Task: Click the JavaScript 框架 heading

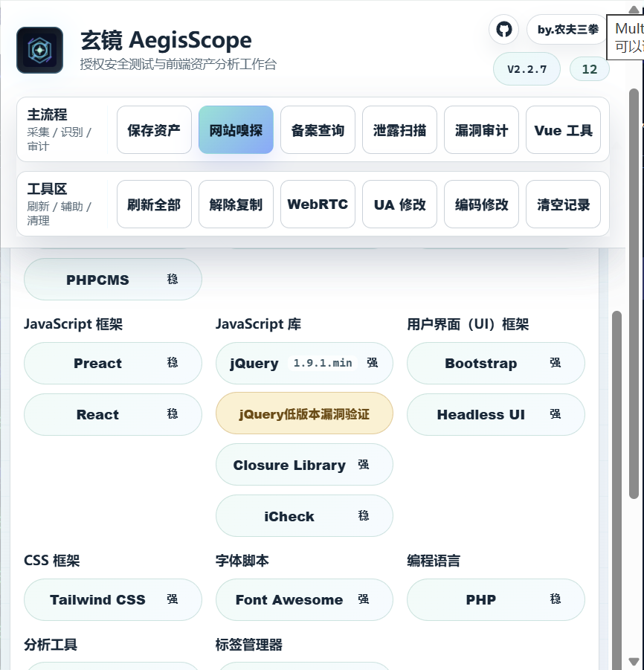Action: pos(73,324)
